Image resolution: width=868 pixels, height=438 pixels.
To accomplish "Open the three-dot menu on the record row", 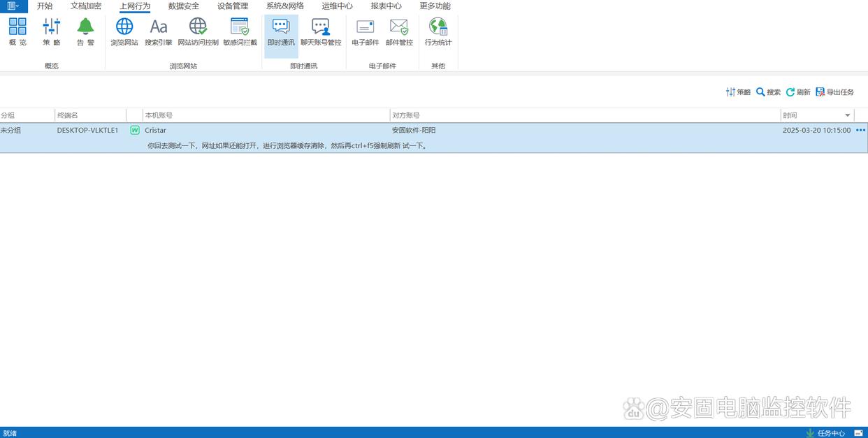I will pyautogui.click(x=860, y=131).
